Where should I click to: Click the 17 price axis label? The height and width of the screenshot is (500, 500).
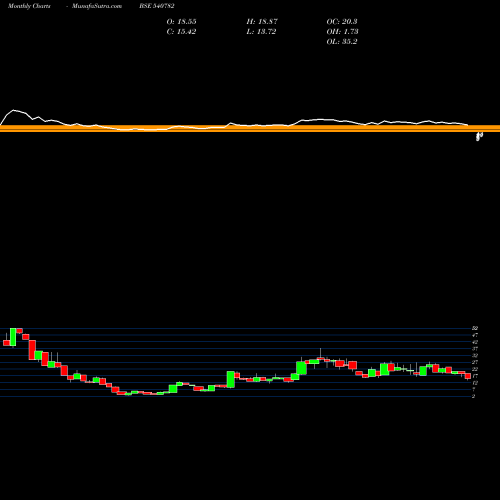coord(475,376)
